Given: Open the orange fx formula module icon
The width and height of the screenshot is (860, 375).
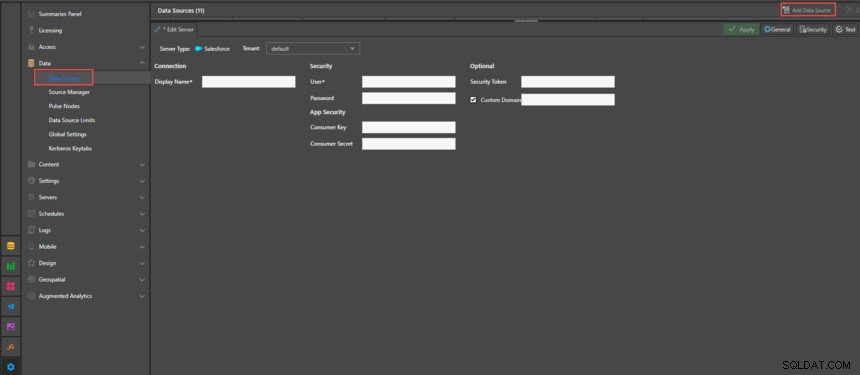Looking at the screenshot, I should [10, 346].
